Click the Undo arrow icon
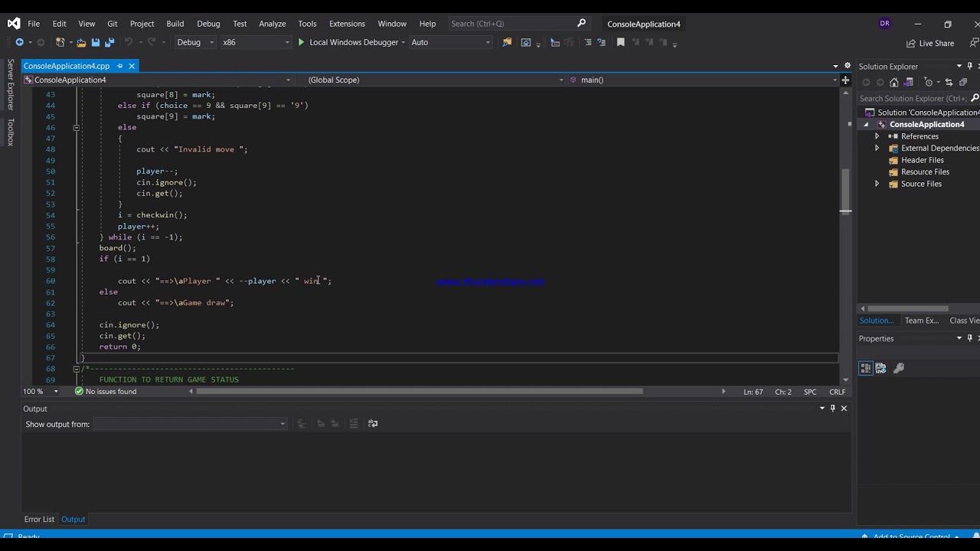 (129, 42)
